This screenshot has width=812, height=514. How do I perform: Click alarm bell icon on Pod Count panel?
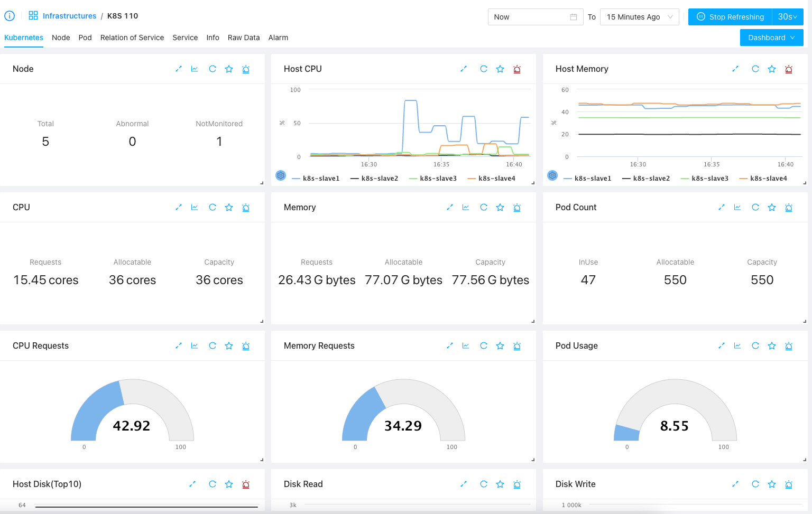coord(789,208)
